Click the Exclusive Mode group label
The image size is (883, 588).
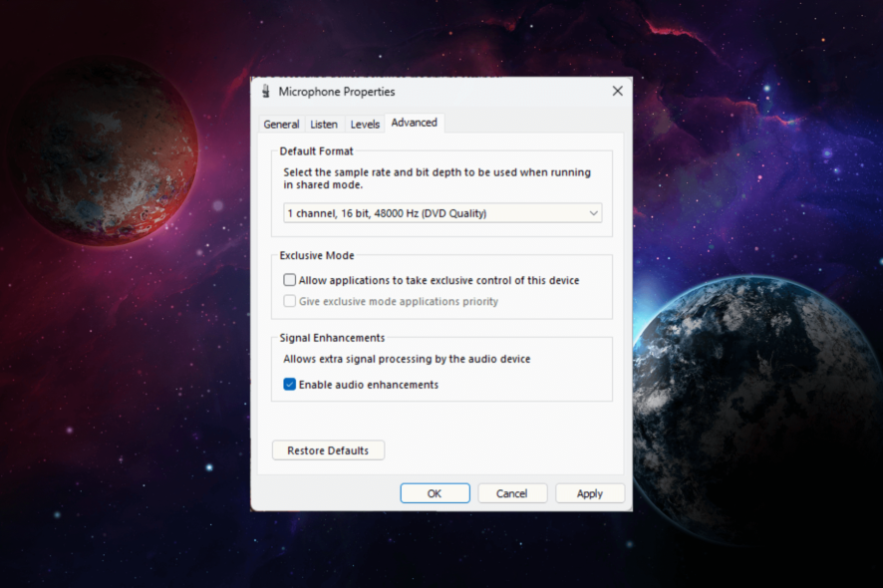click(x=317, y=255)
